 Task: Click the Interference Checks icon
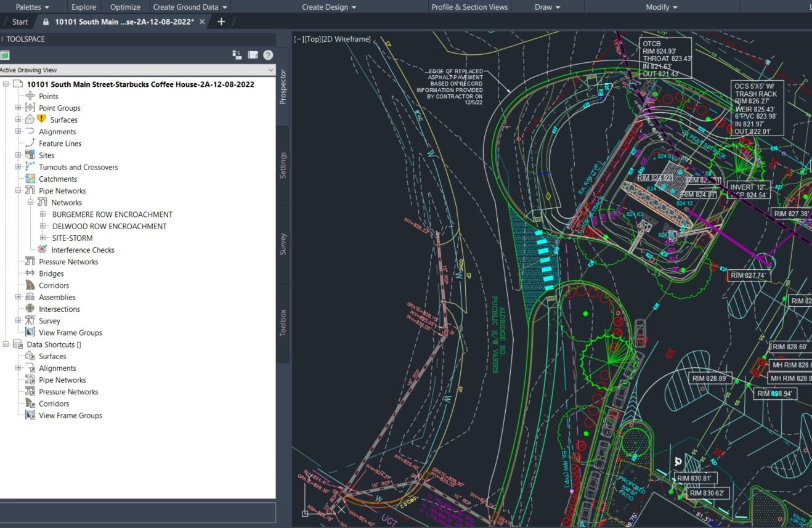point(42,250)
